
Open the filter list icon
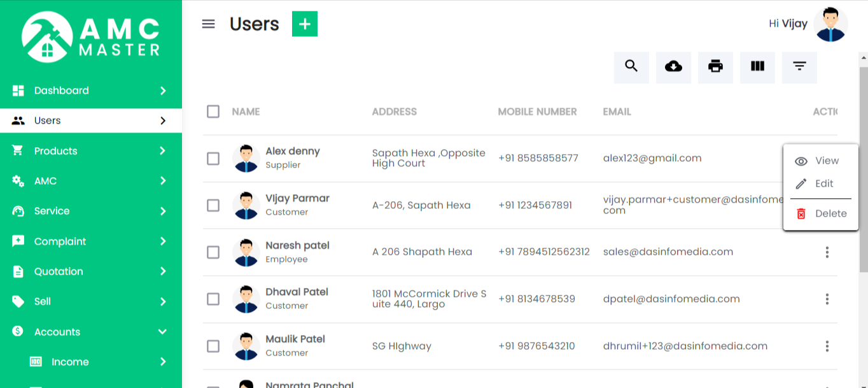(799, 67)
